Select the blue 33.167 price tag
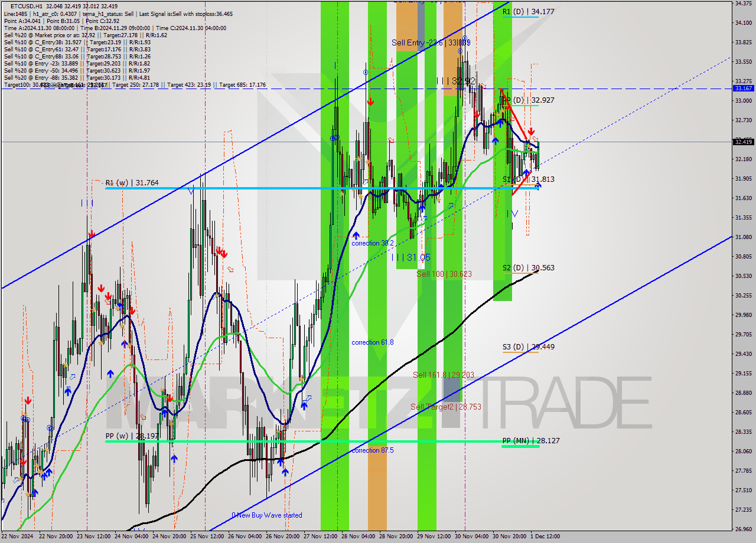The image size is (756, 543). 743,88
